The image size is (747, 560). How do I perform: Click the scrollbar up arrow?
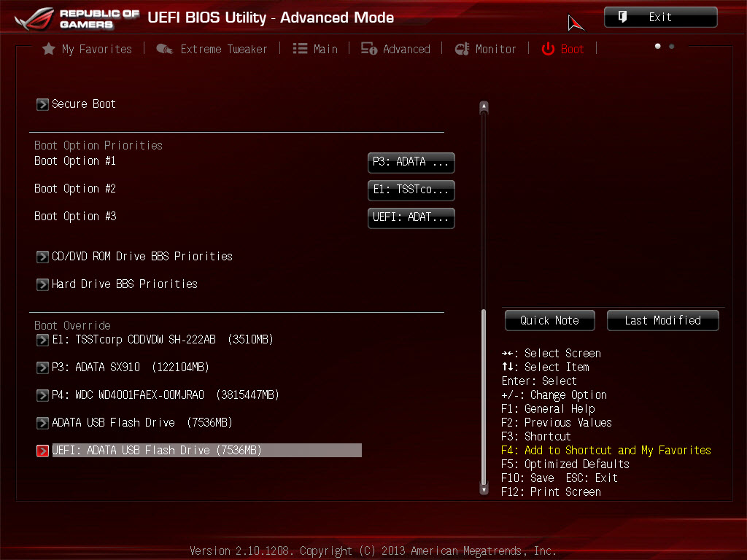click(x=484, y=106)
